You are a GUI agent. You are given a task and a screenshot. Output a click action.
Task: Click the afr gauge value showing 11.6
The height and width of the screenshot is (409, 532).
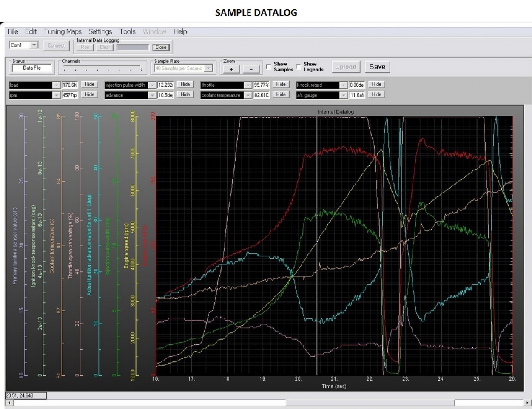(x=357, y=95)
